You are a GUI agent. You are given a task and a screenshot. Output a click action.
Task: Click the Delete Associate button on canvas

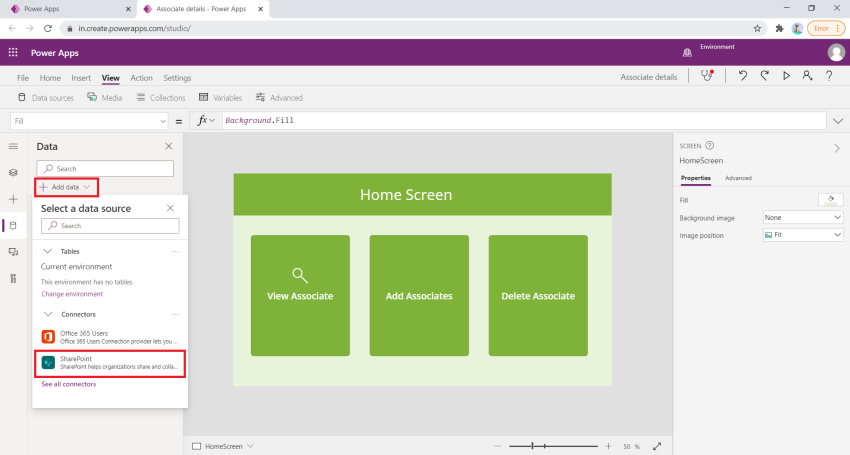[538, 296]
